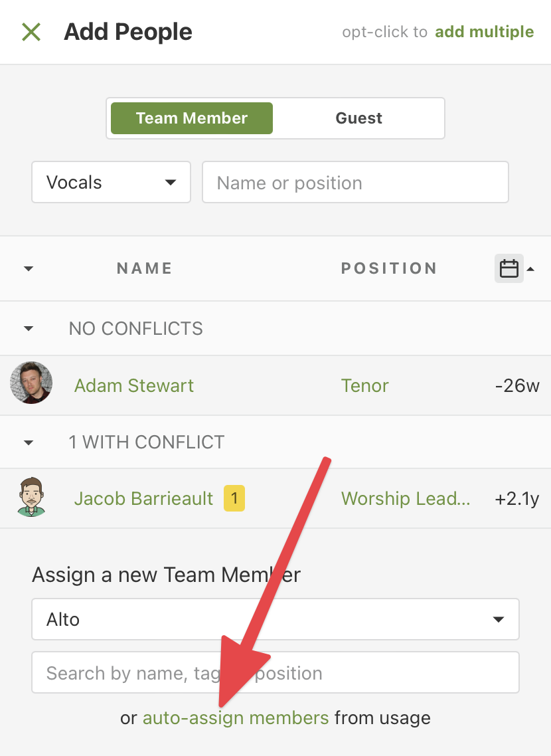Click the calendar sort icon
The image size is (551, 756).
coord(509,268)
